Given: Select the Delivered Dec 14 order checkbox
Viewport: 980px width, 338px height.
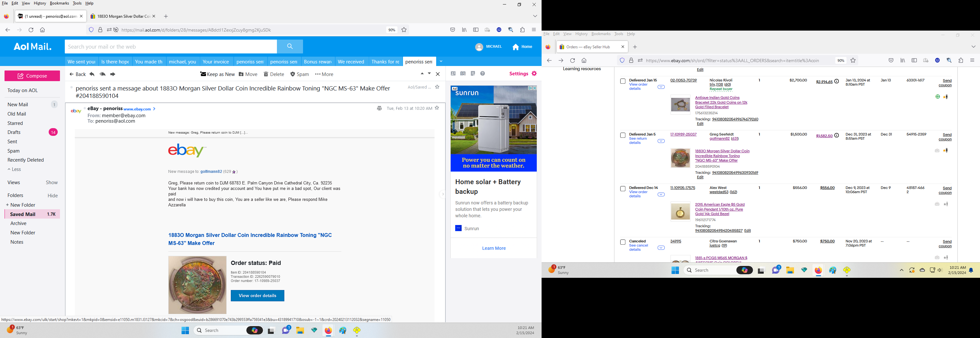Looking at the screenshot, I should point(623,189).
